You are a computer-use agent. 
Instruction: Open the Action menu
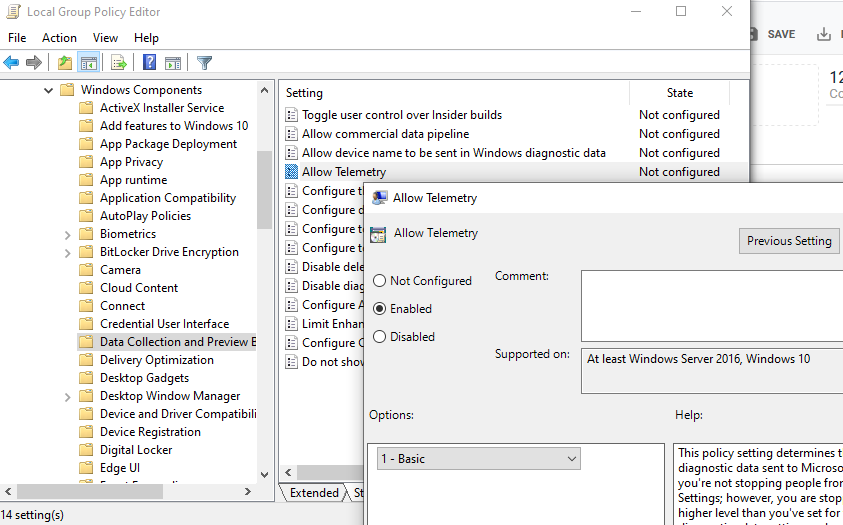coord(59,38)
